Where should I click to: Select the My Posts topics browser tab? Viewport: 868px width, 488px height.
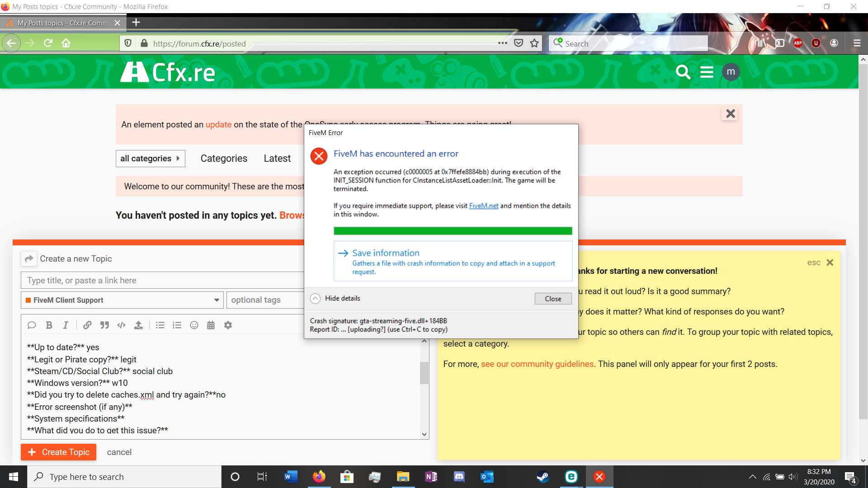click(62, 23)
